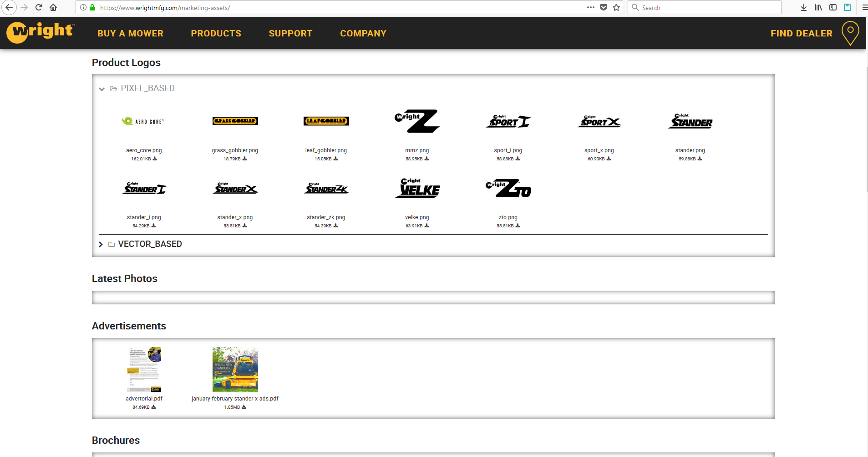Viewport: 868px width, 457px height.
Task: Click the Wright logo in header
Action: click(x=40, y=32)
